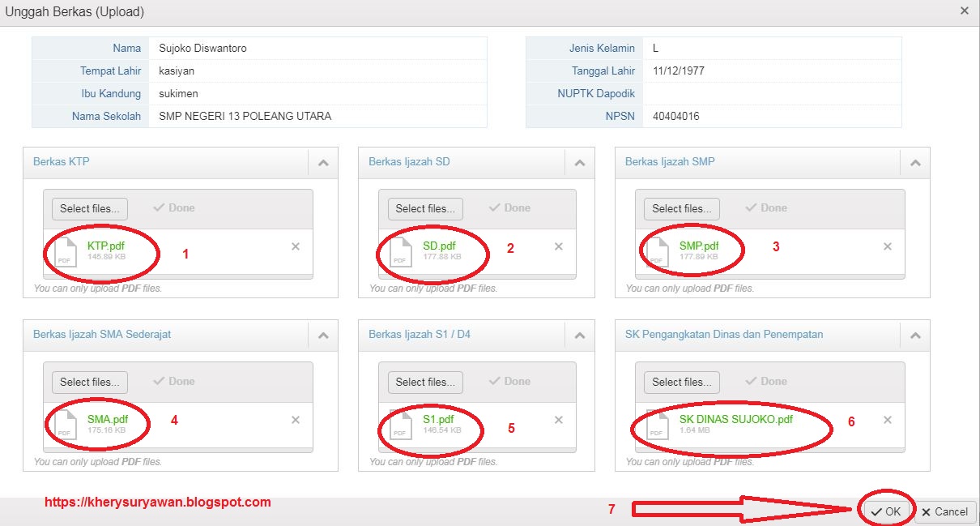Click the Berkas Ijazah SMP panel title

pos(670,161)
